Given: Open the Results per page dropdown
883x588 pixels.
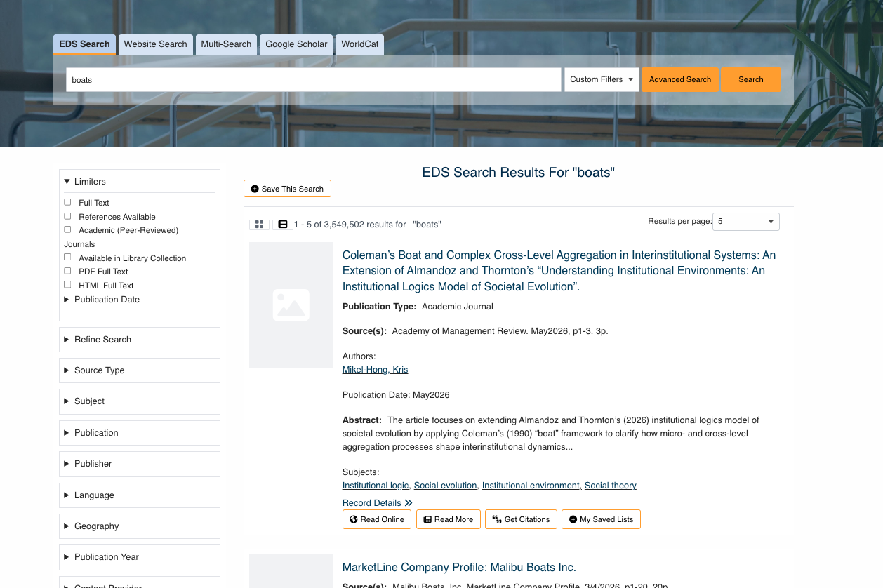Looking at the screenshot, I should click(746, 222).
